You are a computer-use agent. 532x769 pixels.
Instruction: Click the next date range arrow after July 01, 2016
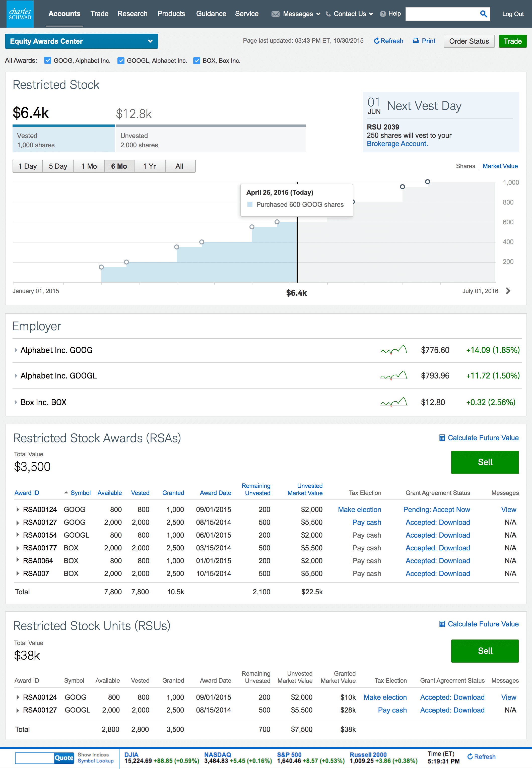[508, 291]
